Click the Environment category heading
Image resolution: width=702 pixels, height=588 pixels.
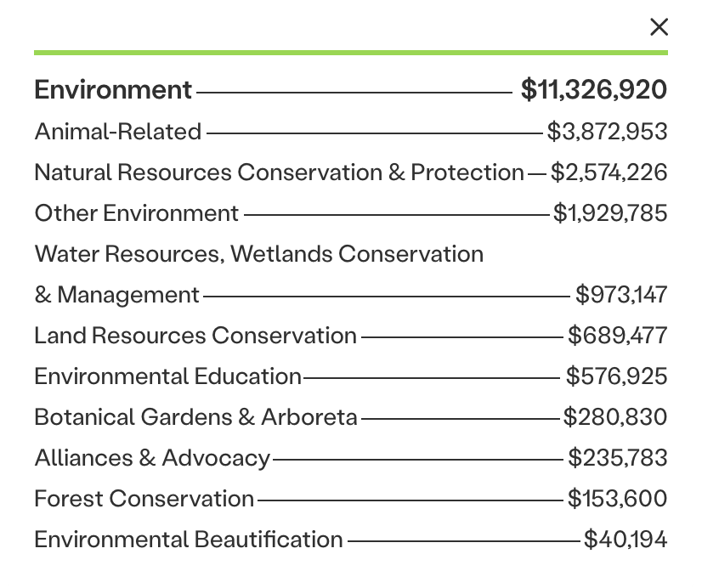(113, 90)
